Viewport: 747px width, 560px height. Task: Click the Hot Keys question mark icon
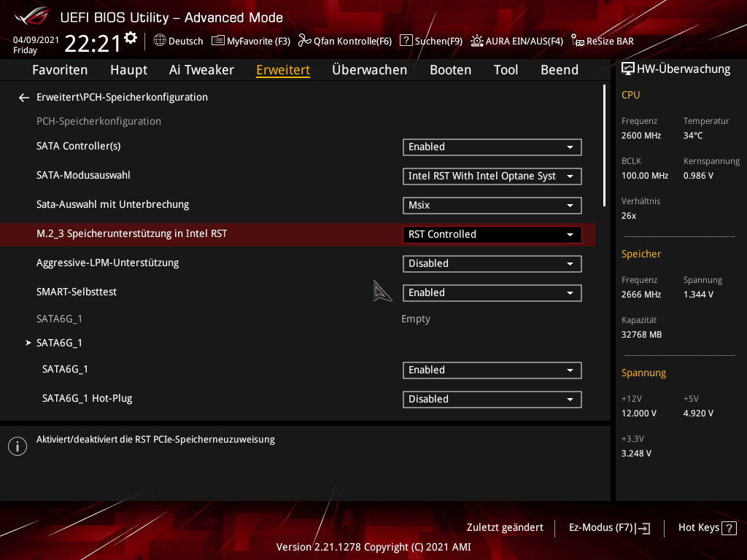[x=729, y=528]
